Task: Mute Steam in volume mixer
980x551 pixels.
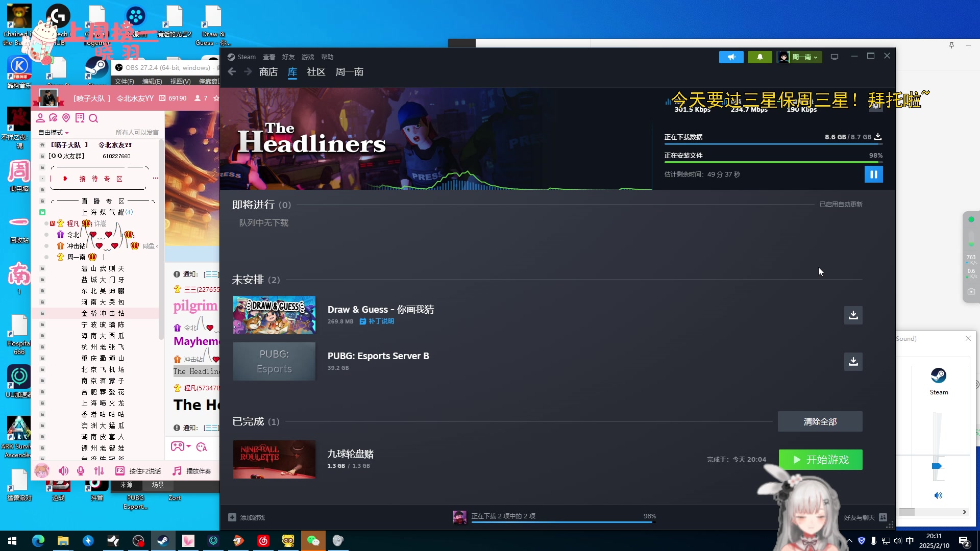Action: [938, 495]
